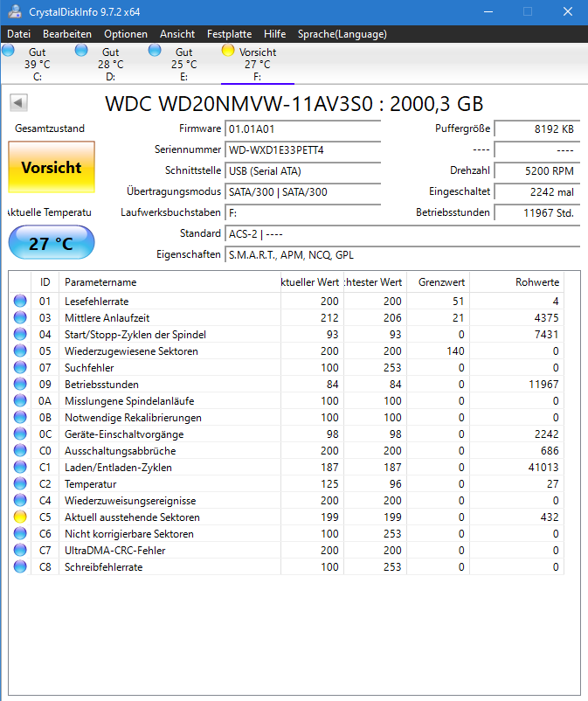Click yellow orb of Aktuell ausstehende Sektoren
Screen dimensions: 588x701
coord(20,517)
